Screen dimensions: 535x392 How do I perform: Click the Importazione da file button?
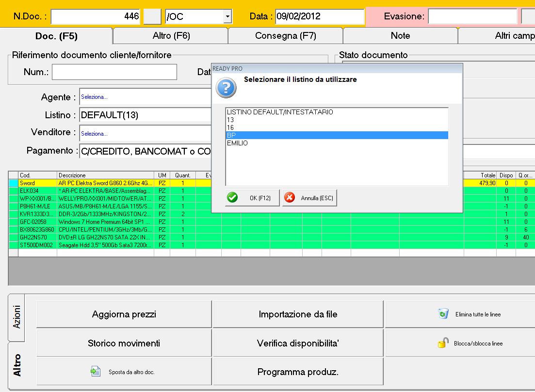click(x=298, y=314)
